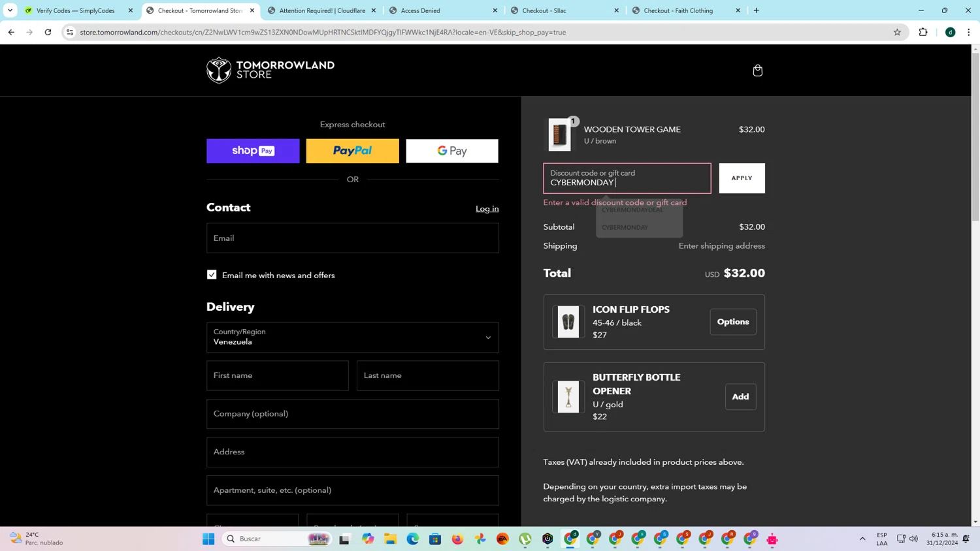Image resolution: width=980 pixels, height=551 pixels.
Task: Focus the First name field
Action: click(x=278, y=375)
